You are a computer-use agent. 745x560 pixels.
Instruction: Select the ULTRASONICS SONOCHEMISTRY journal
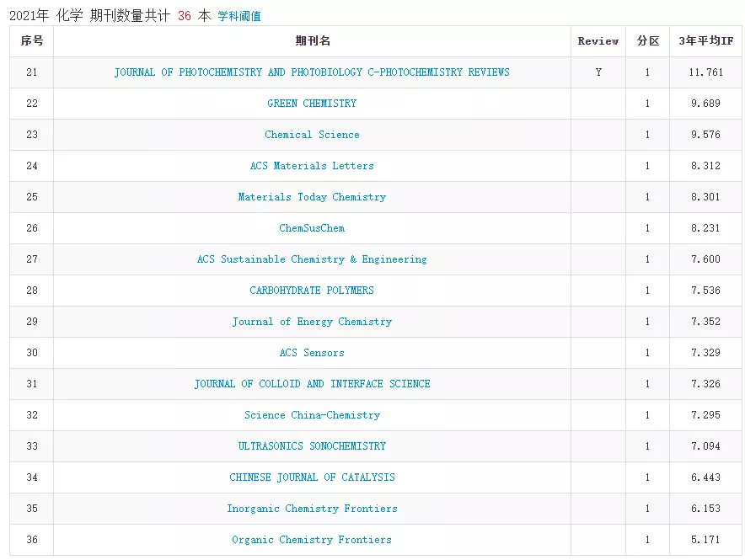point(312,446)
